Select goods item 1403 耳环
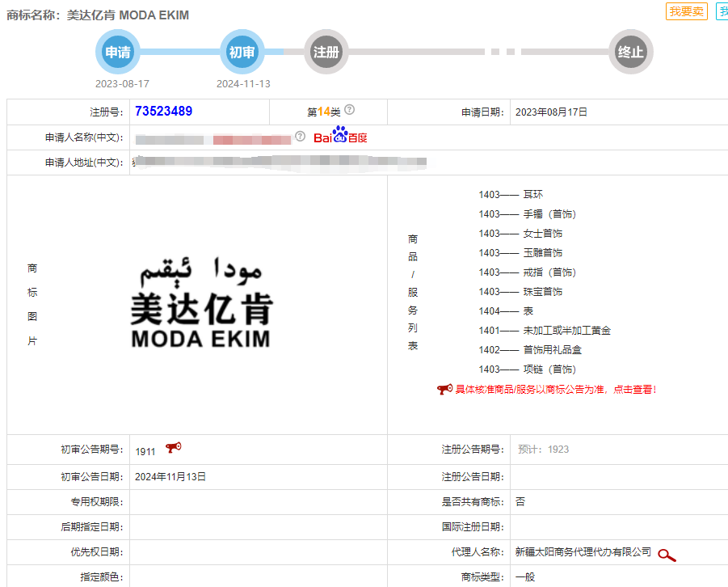 tap(511, 194)
